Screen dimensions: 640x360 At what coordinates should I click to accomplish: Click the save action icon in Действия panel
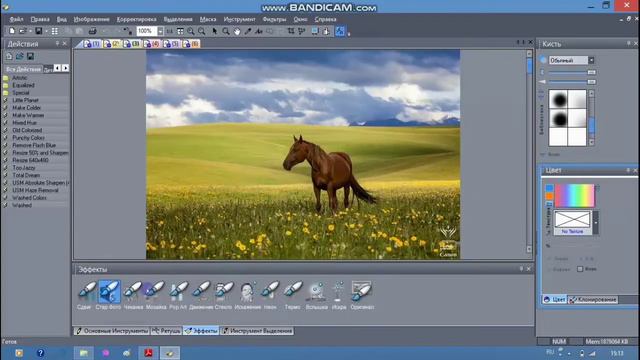(x=31, y=56)
